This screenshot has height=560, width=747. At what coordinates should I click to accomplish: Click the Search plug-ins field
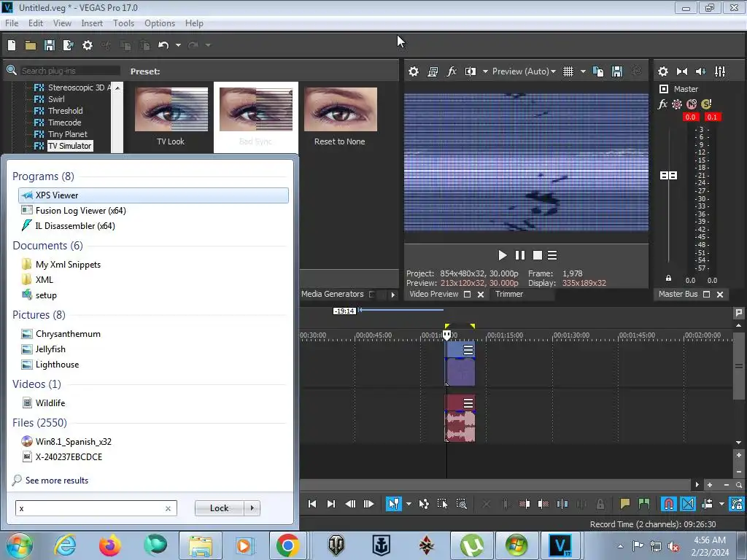[71, 71]
